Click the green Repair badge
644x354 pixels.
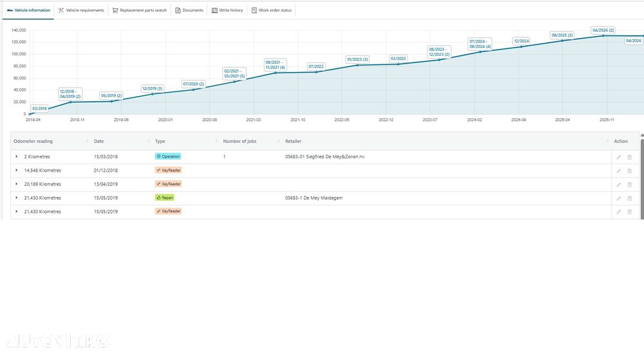tap(165, 198)
